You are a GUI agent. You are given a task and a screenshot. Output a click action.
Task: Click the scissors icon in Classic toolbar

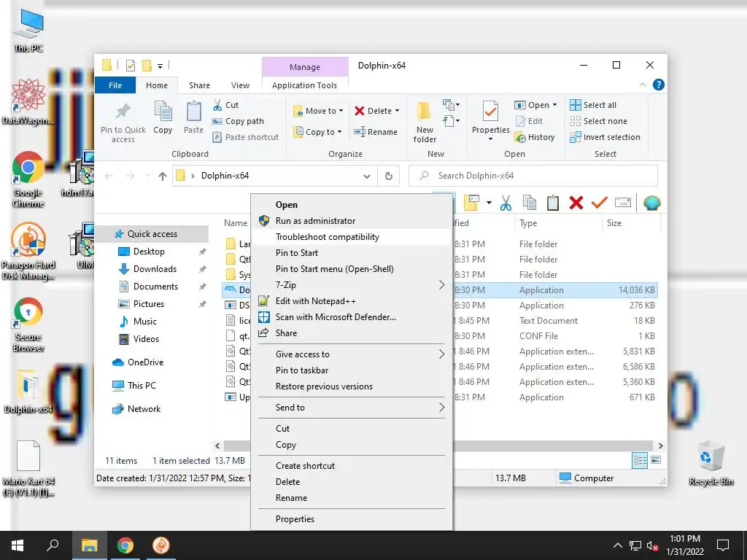click(506, 203)
